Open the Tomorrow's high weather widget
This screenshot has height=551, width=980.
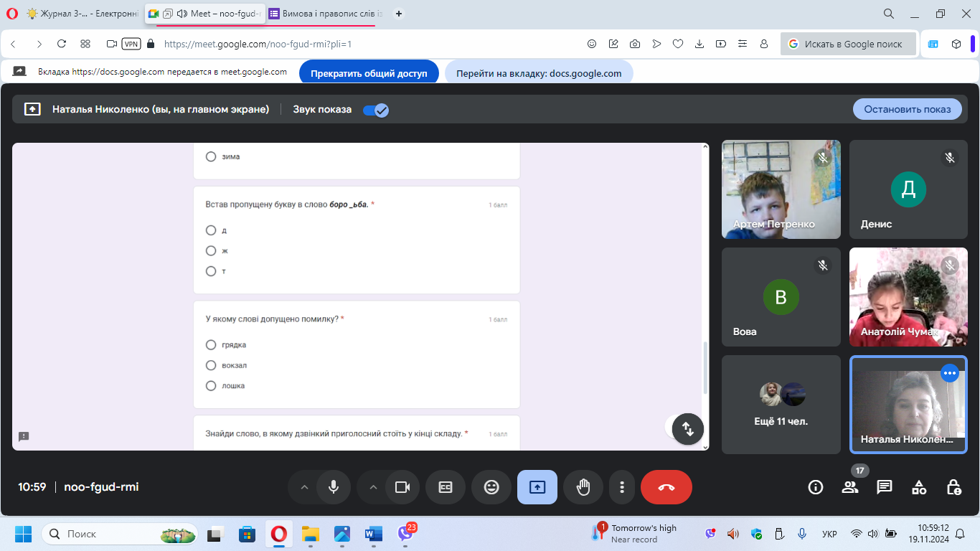[x=635, y=534]
